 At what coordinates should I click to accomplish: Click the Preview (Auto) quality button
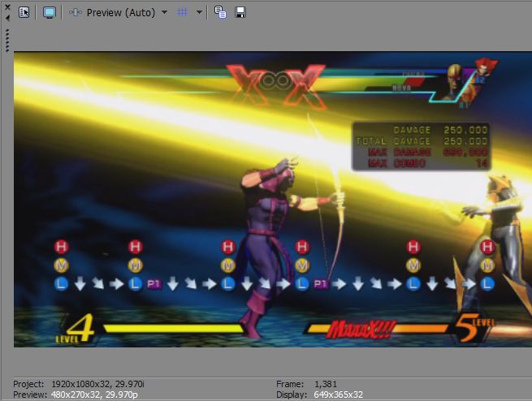point(120,12)
